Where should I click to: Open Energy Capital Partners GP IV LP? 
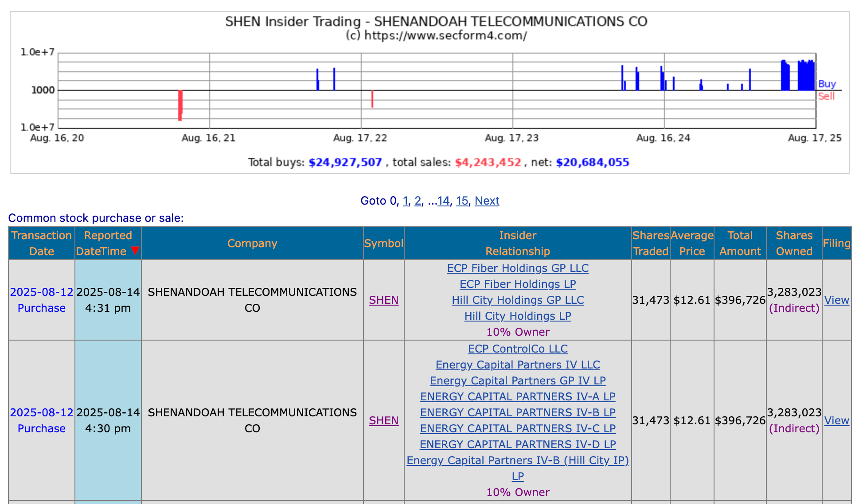tap(517, 381)
